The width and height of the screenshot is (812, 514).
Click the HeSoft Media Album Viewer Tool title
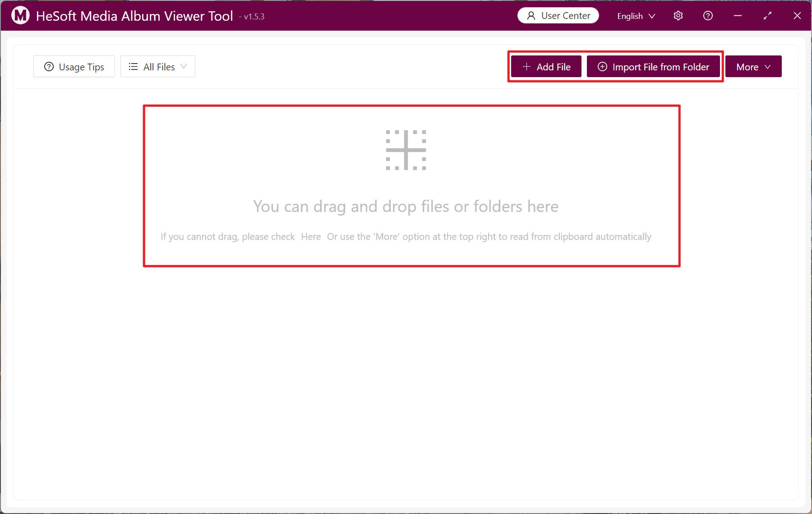pos(134,16)
